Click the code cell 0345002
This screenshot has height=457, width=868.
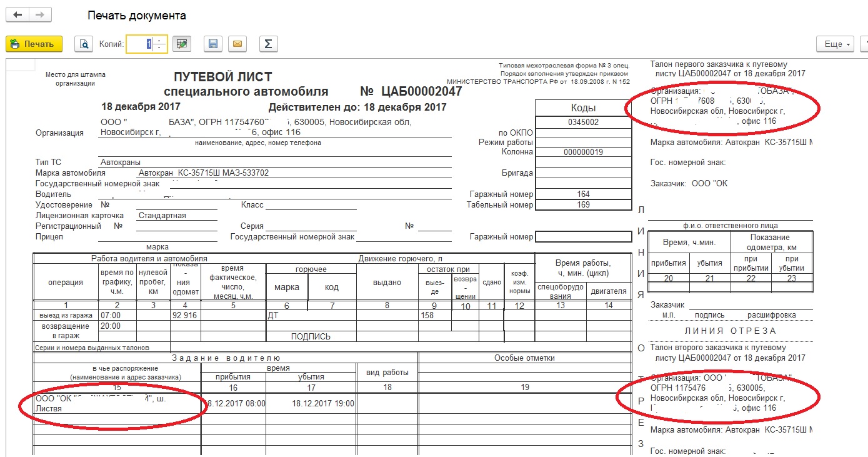583,123
